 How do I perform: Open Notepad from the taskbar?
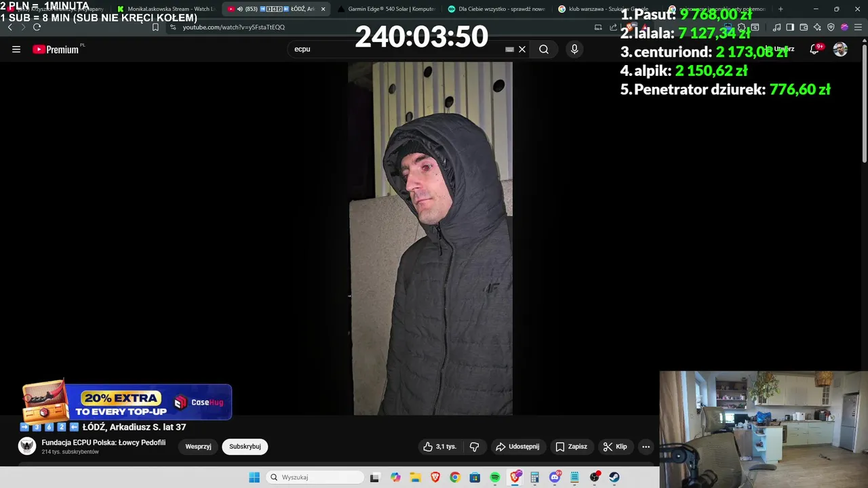pos(574,477)
